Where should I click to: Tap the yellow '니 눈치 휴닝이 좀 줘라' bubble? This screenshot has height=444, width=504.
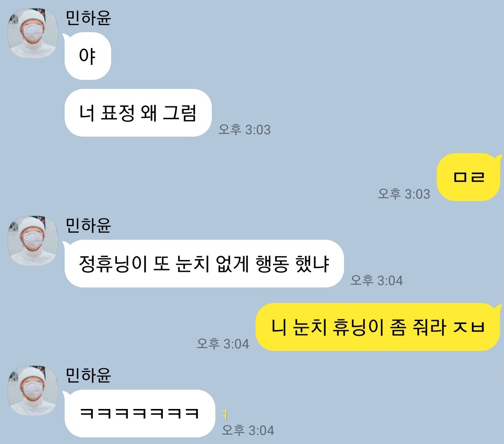pos(378,327)
